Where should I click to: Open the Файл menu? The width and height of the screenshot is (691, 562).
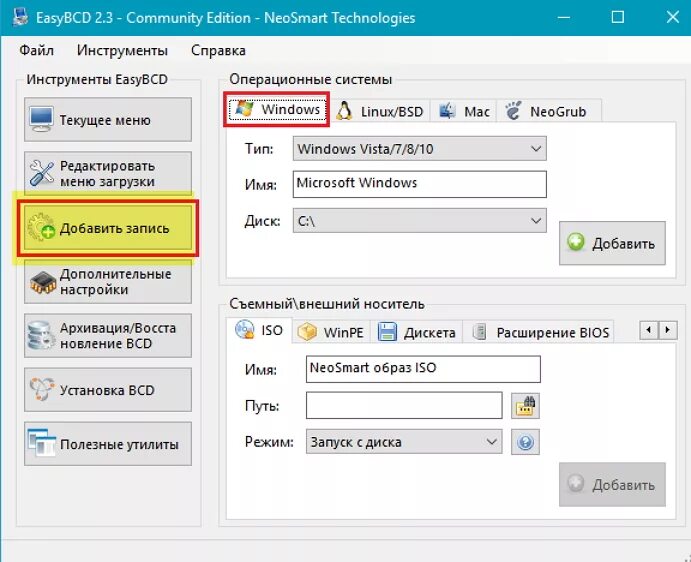[x=37, y=50]
